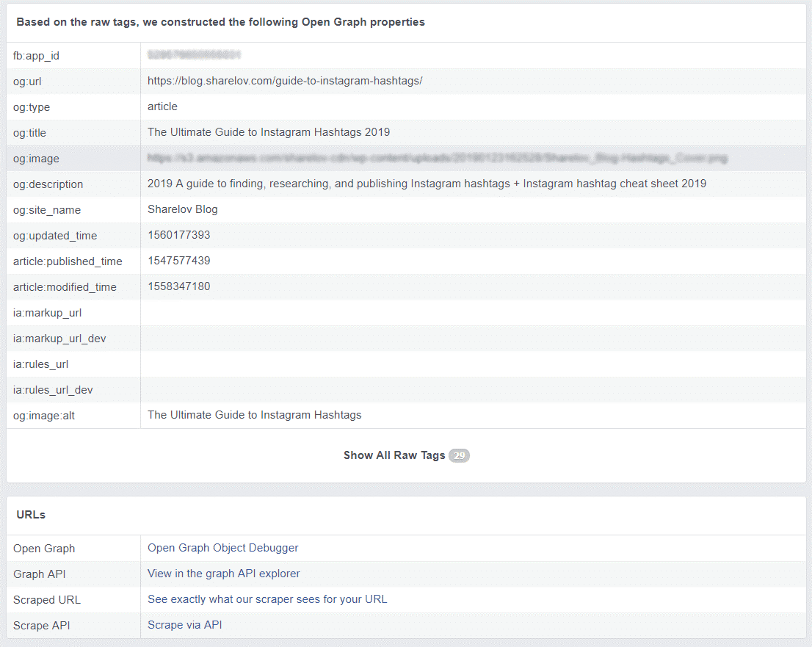Viewport: 812px width, 647px height.
Task: Click the og:description property label
Action: pyautogui.click(x=48, y=184)
